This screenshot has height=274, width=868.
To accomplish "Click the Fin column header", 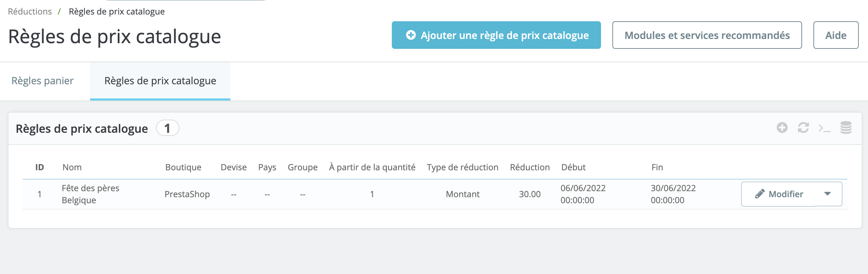I will point(657,167).
